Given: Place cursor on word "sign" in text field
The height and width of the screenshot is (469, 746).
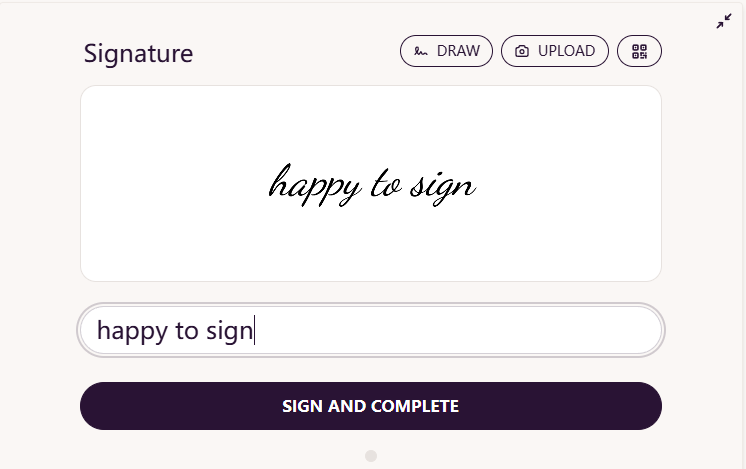Looking at the screenshot, I should (229, 330).
